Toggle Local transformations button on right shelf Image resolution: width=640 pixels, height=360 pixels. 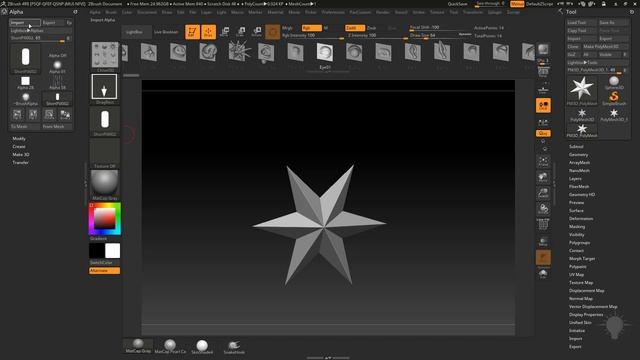543,105
